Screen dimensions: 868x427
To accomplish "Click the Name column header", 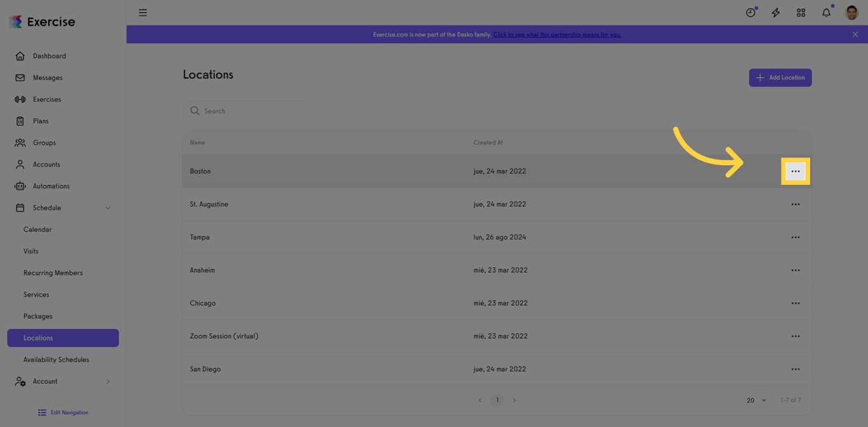I will click(197, 142).
